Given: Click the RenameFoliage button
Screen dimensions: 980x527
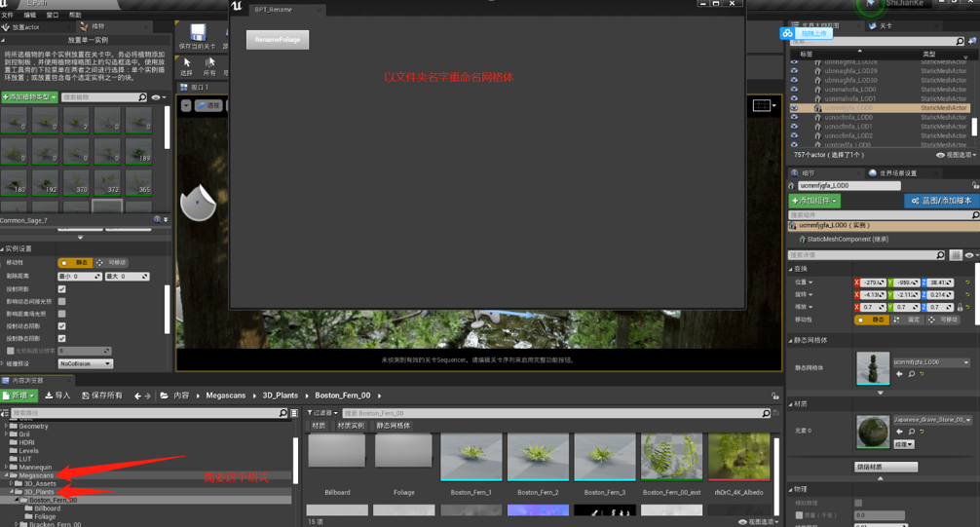Looking at the screenshot, I should coord(278,40).
